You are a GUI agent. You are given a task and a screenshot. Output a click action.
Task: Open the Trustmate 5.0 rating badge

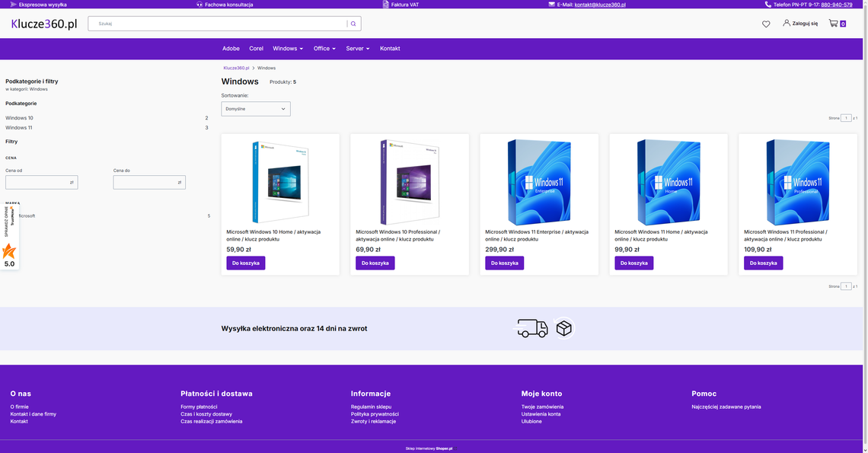9,251
